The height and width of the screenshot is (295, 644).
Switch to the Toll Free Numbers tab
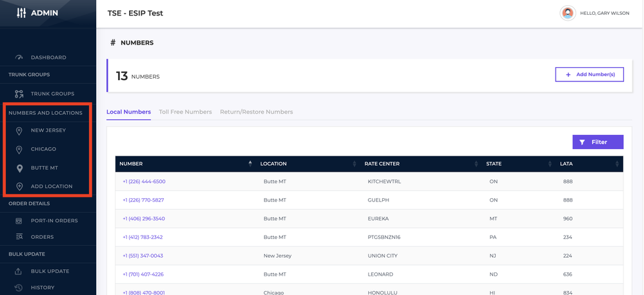(x=185, y=112)
